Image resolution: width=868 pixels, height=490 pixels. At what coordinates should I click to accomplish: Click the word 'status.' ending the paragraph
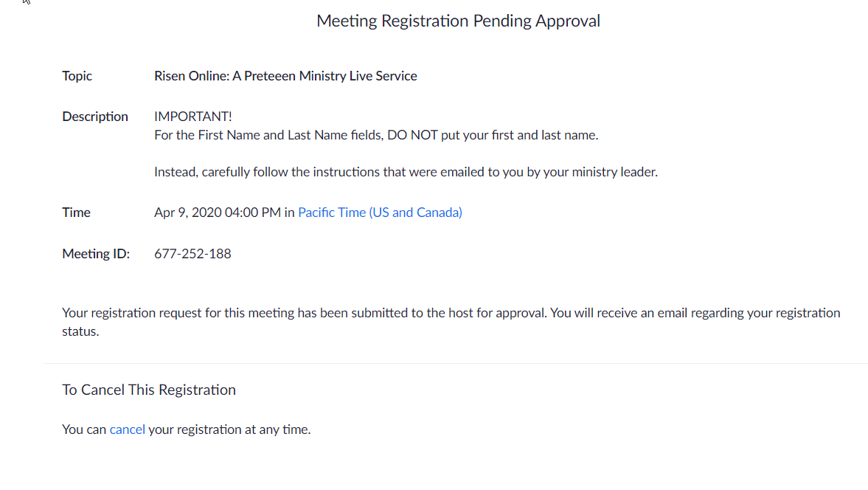[80, 331]
